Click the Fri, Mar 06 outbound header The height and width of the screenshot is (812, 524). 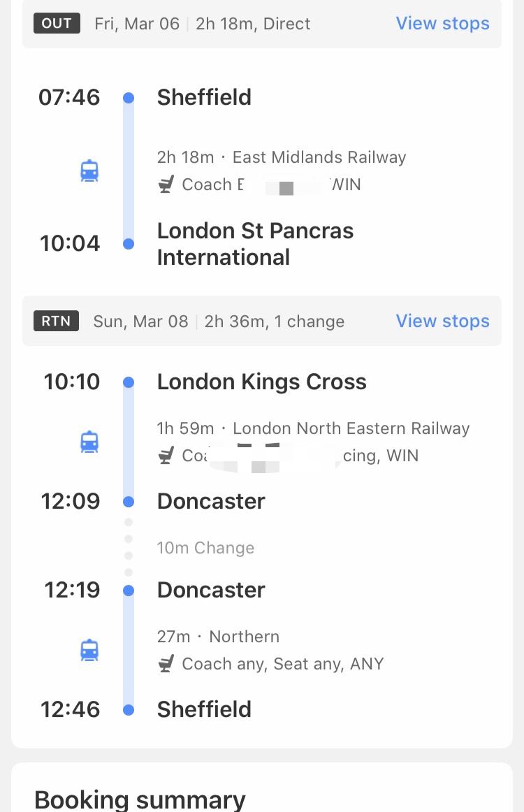click(137, 24)
